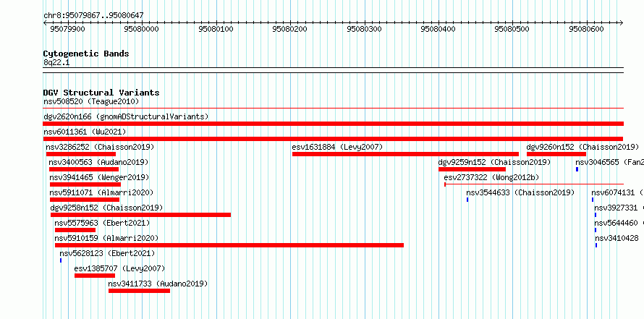Click the nsv3544633 (Chaisson2019) label
Viewport: 644px width, 319px height.
tap(520, 192)
